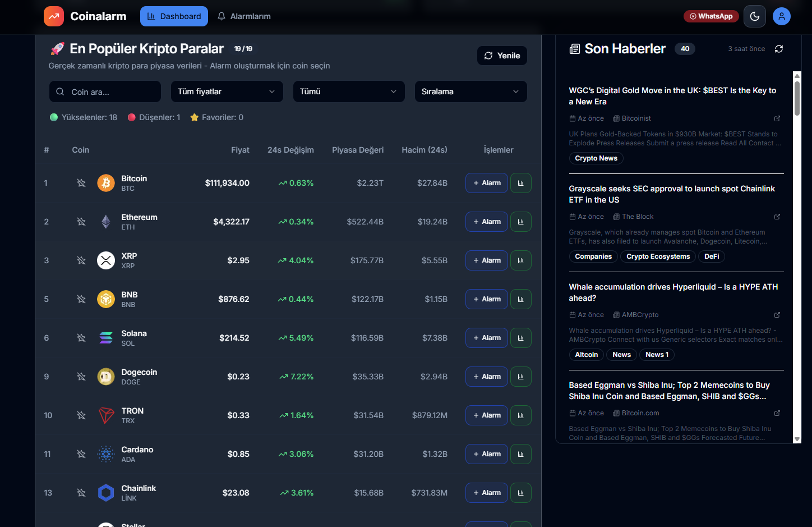The height and width of the screenshot is (527, 812).
Task: Toggle dark mode with the moon icon
Action: click(x=754, y=16)
